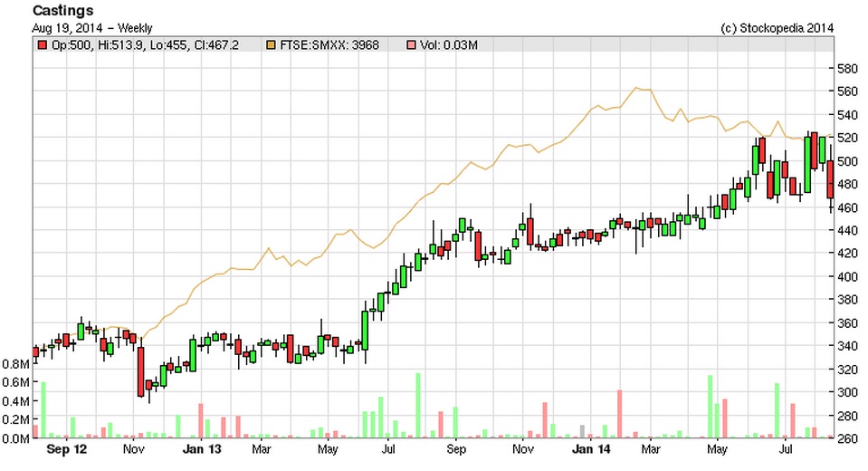
Task: Click the 'Nov' label before Jan 14
Action: (x=523, y=449)
